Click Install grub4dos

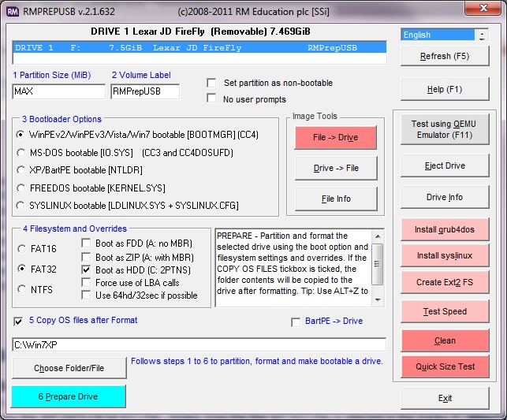click(445, 229)
